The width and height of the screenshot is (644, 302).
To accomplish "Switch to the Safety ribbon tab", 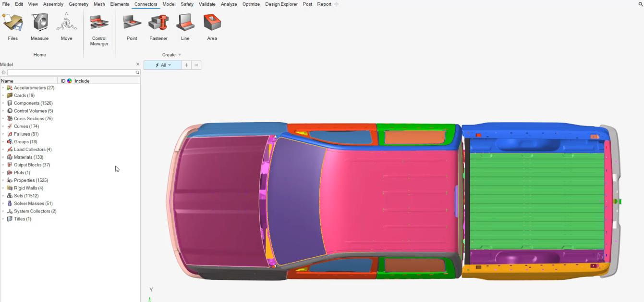I will tap(187, 4).
